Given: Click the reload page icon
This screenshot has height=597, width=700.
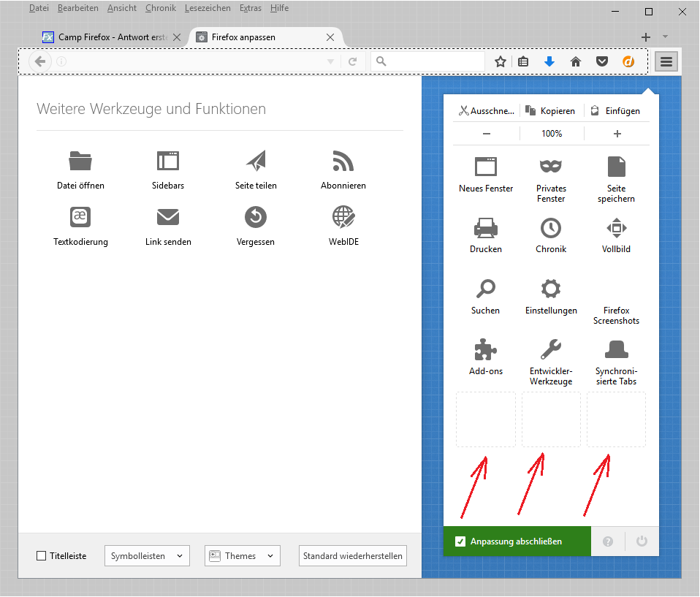Looking at the screenshot, I should pos(353,61).
